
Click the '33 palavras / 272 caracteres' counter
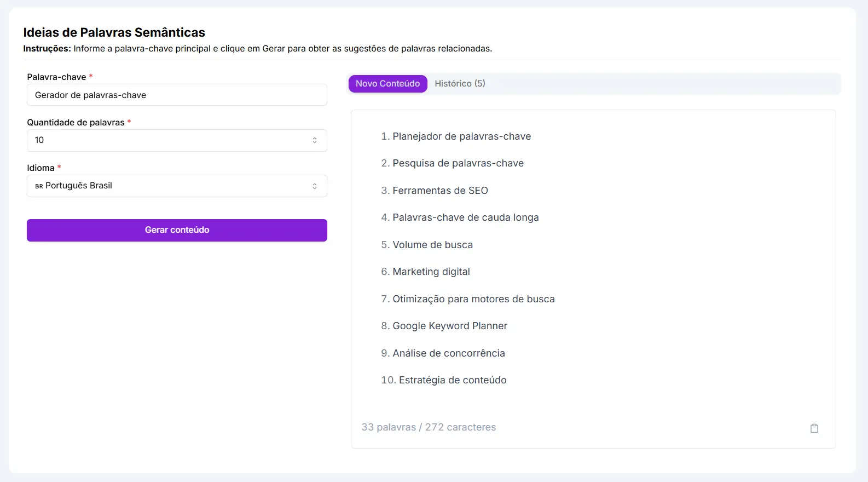[x=429, y=427]
